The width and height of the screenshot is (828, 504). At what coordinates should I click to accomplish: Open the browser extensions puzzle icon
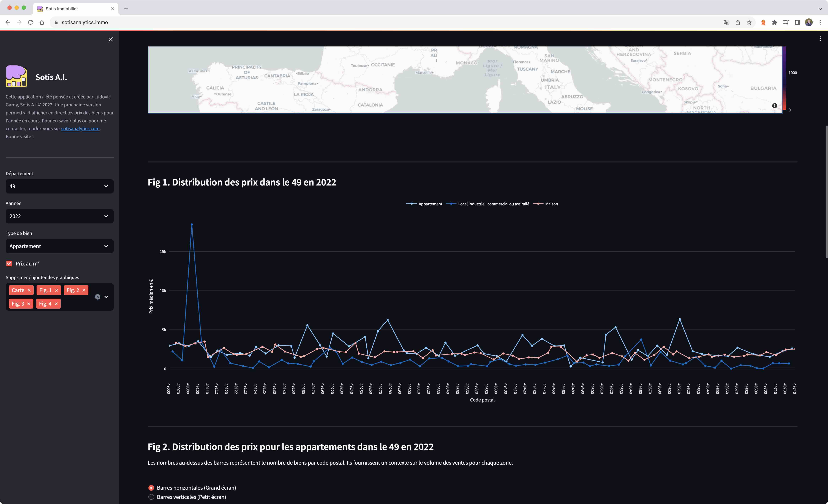point(775,23)
